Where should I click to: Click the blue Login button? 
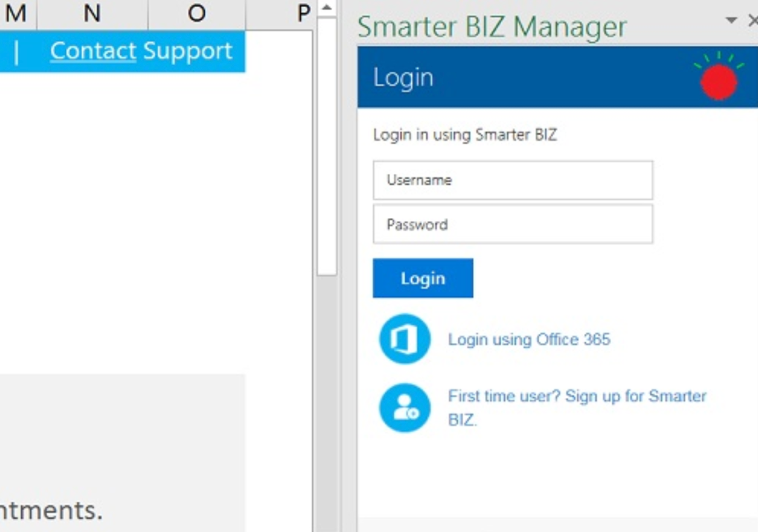[x=422, y=278]
